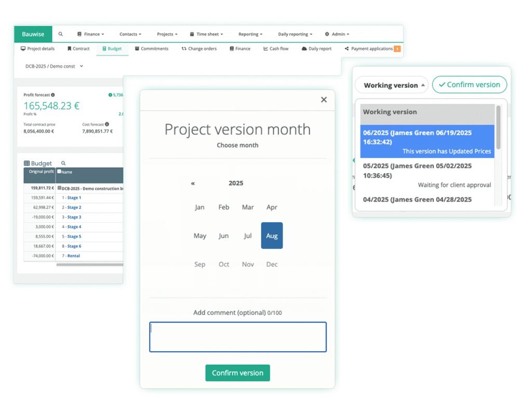Click the Budget grid icon
Screen dimensions: 532x416
point(26,163)
